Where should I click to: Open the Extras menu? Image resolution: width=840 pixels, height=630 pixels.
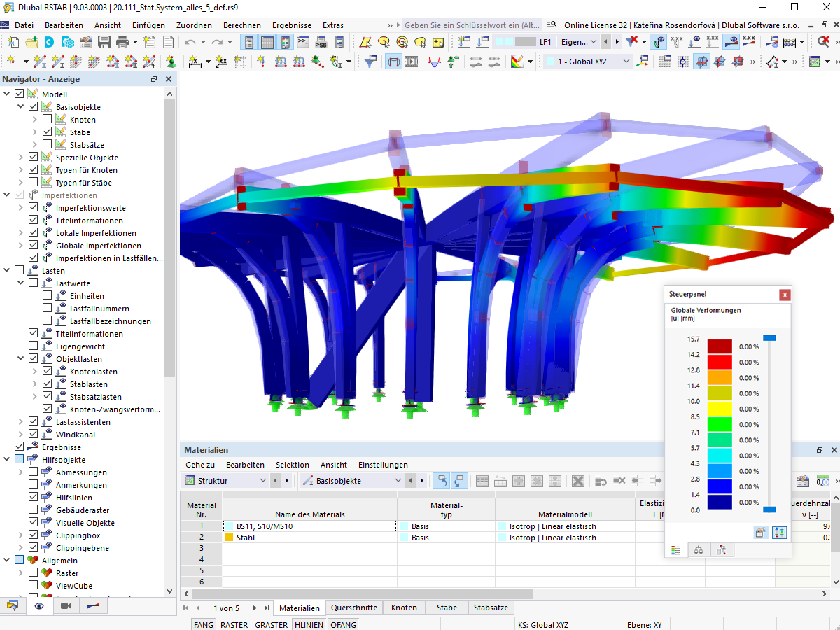(x=333, y=25)
